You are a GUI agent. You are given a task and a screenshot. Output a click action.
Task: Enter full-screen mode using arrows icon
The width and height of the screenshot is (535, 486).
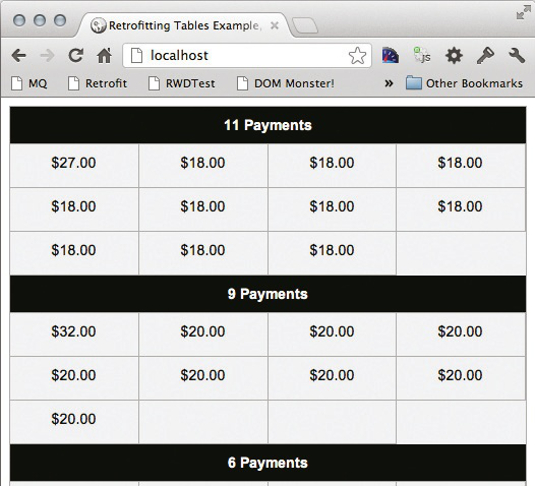pyautogui.click(x=523, y=13)
